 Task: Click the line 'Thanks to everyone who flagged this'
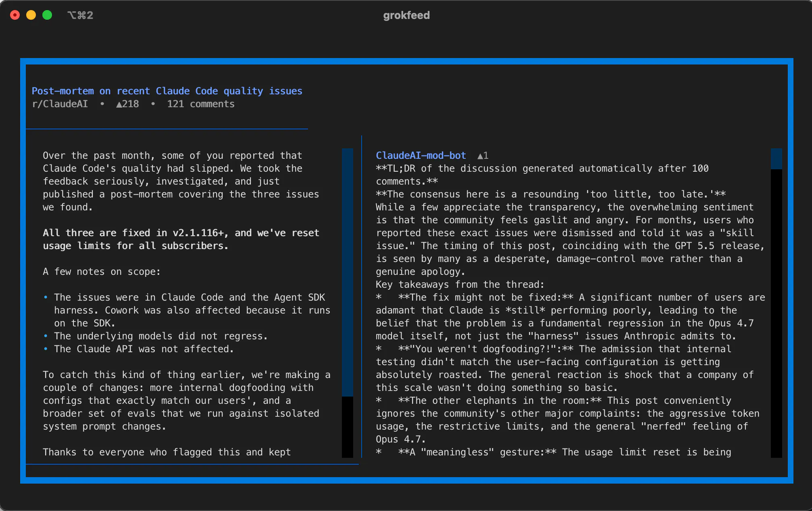(x=167, y=452)
